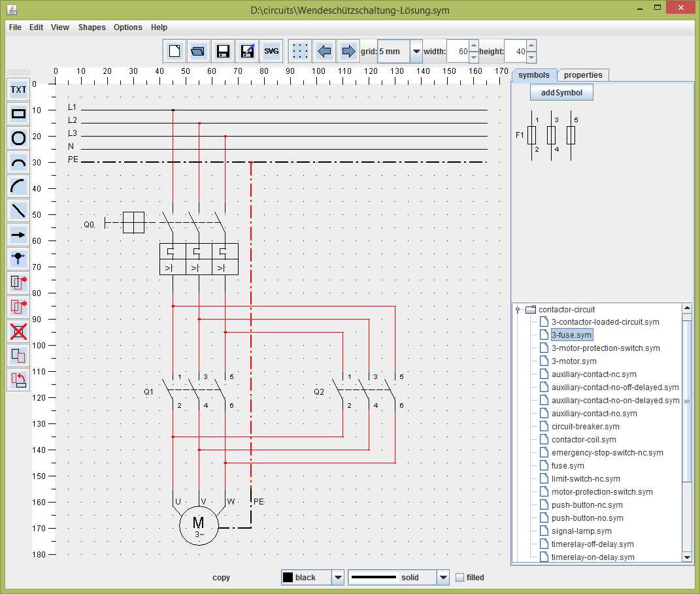Viewport: 700px width, 594px height.
Task: Pick the straight line drawing tool
Action: pos(18,210)
